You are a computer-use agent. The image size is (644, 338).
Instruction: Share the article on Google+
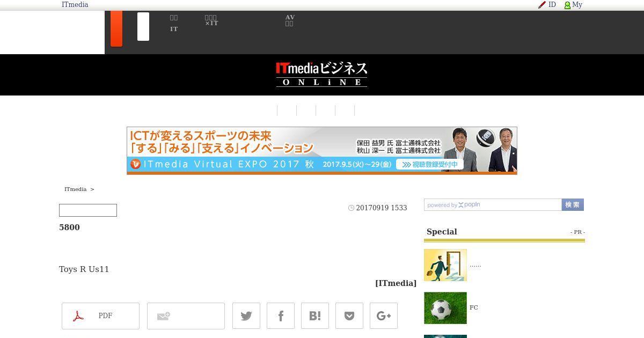[x=384, y=316]
